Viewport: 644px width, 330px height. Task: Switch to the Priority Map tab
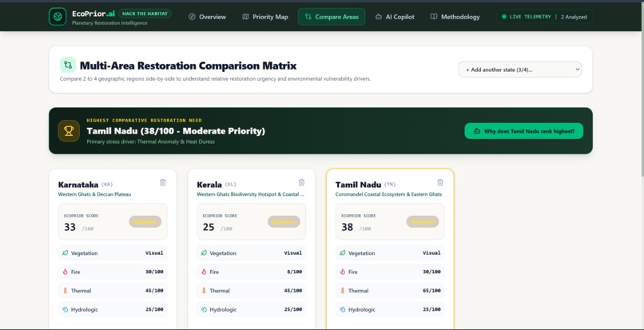point(265,17)
